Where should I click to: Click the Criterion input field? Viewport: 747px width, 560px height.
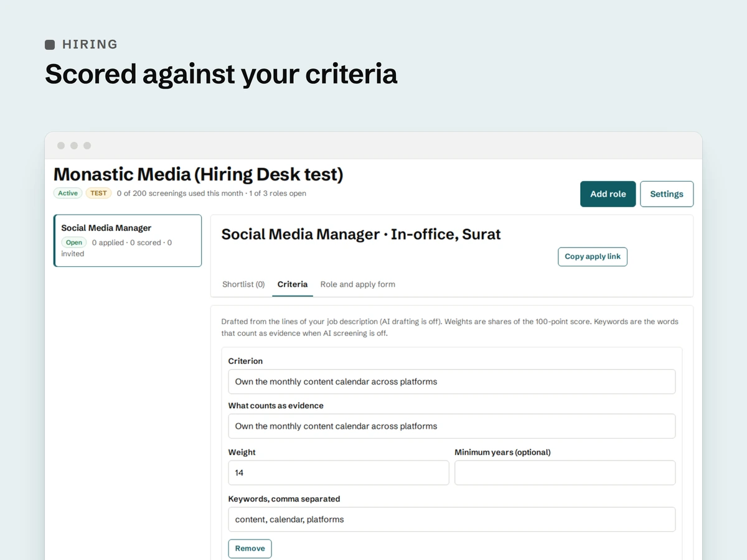point(452,381)
